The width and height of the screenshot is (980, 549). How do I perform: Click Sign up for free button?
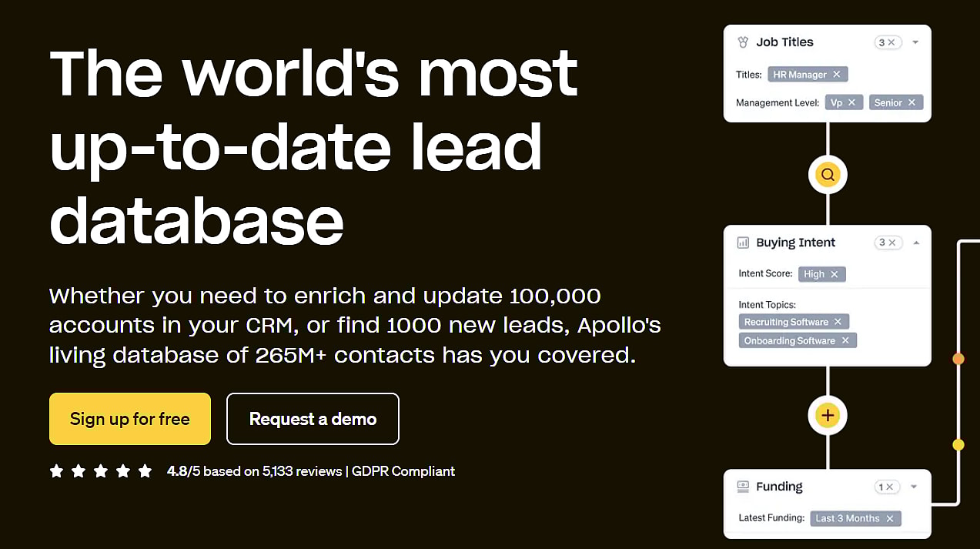point(130,419)
